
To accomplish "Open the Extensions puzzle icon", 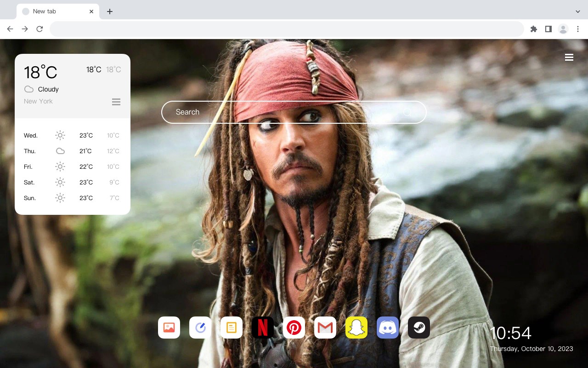I will [533, 29].
